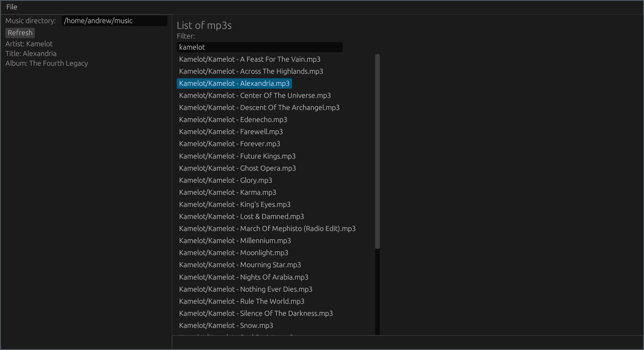Select Kamelot - Rule The World.mp3

[x=241, y=301]
